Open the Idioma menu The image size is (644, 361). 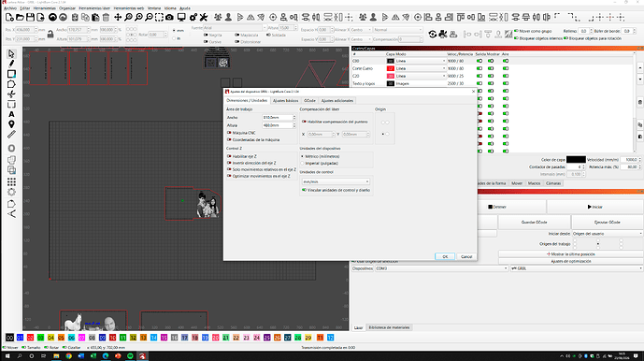[x=170, y=8]
